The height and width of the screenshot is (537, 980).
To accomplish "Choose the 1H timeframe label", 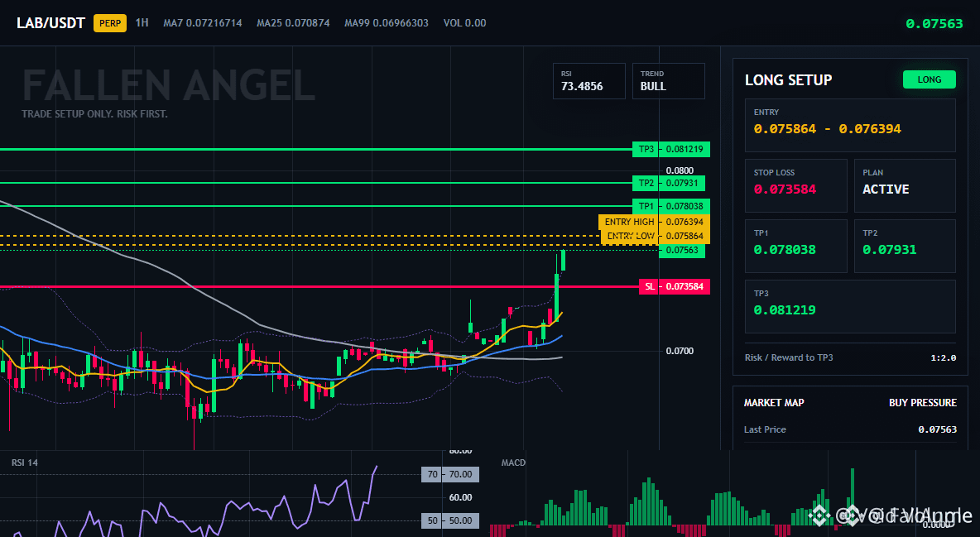I will pos(142,22).
